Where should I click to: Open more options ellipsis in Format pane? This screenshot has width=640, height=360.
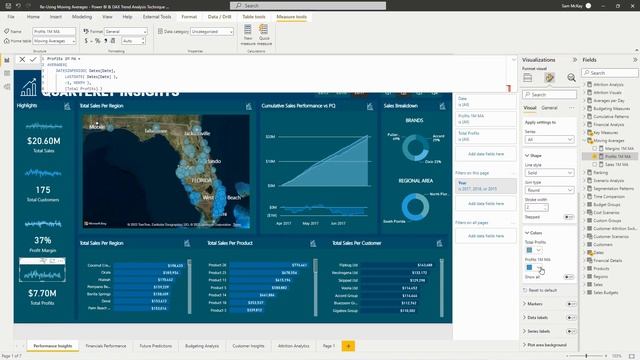pyautogui.click(x=571, y=108)
